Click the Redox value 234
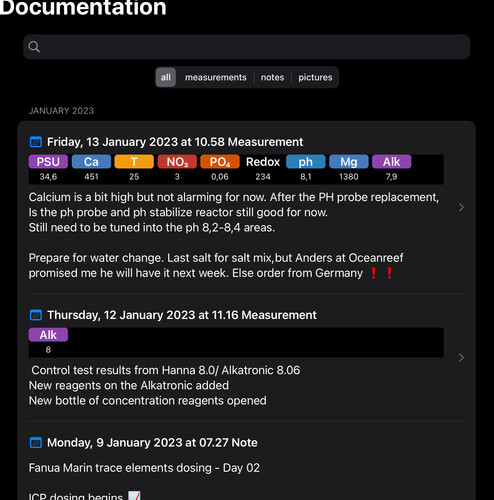This screenshot has height=500, width=494. pos(263,177)
